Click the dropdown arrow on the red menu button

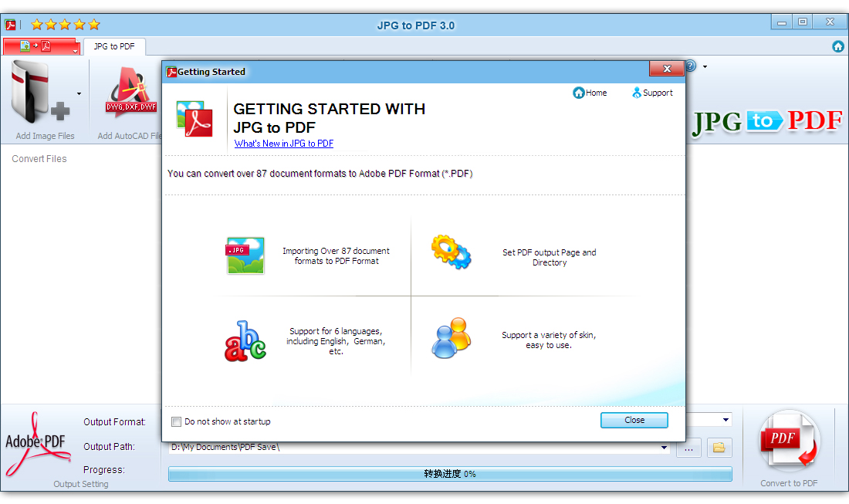[75, 51]
